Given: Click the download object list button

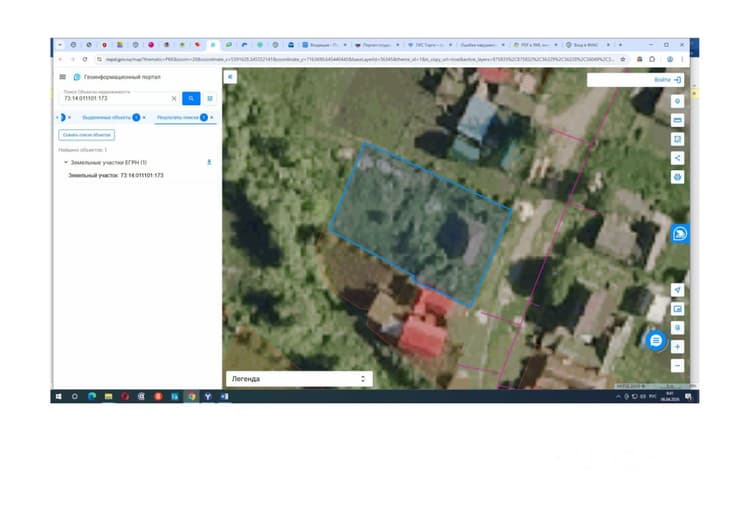Looking at the screenshot, I should [x=87, y=135].
